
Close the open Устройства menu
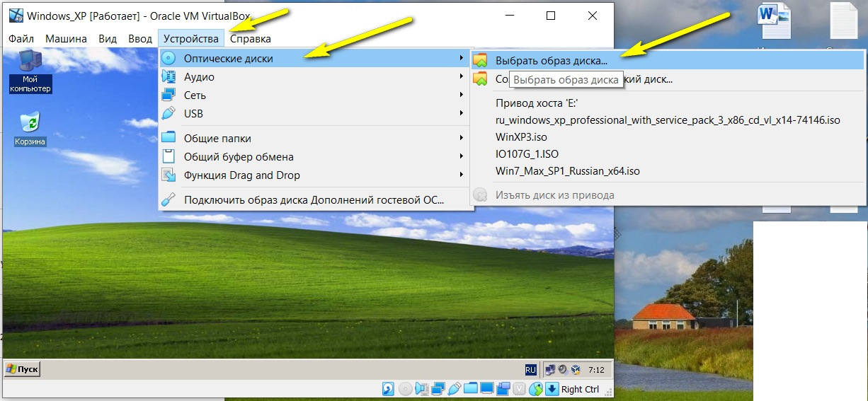point(190,39)
